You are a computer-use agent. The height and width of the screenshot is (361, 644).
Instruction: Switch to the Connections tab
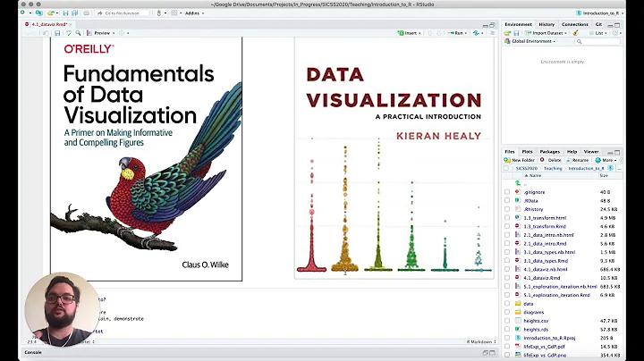(x=574, y=25)
